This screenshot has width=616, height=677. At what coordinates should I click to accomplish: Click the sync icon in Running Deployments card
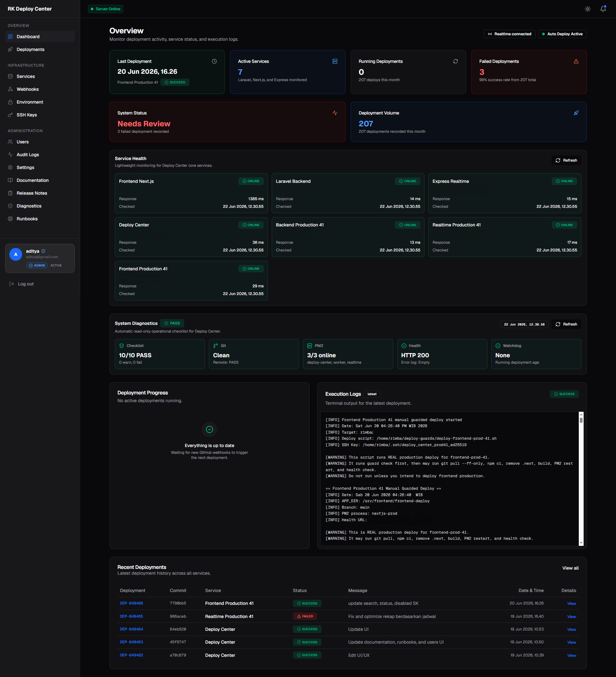pyautogui.click(x=456, y=61)
